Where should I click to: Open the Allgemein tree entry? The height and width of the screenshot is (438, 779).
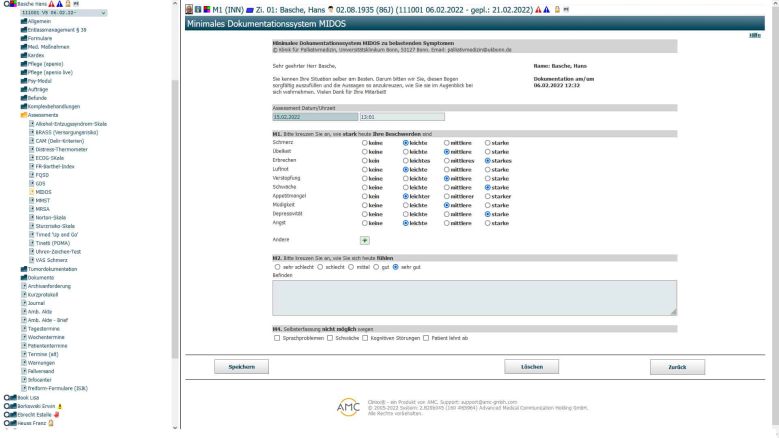coord(41,20)
